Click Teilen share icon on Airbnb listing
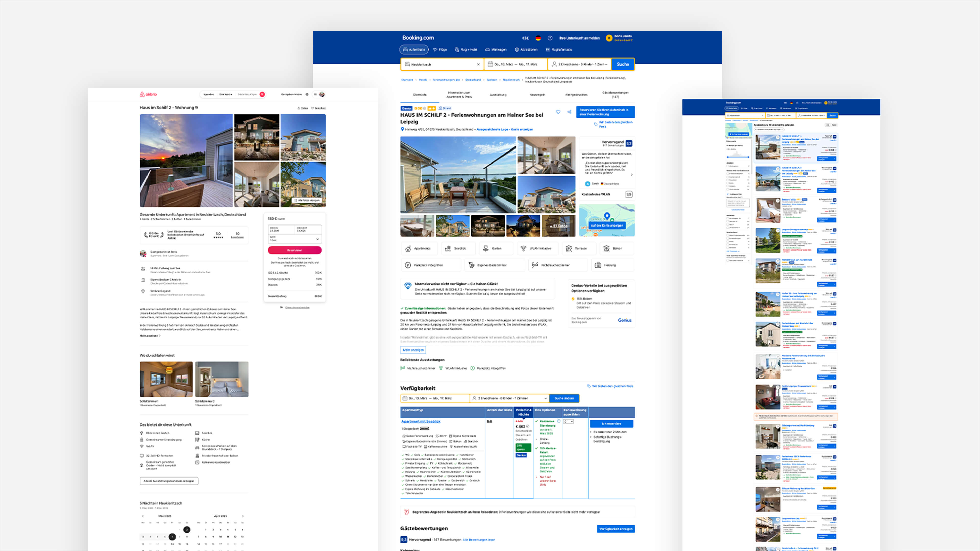Image resolution: width=980 pixels, height=551 pixels. pos(299,108)
